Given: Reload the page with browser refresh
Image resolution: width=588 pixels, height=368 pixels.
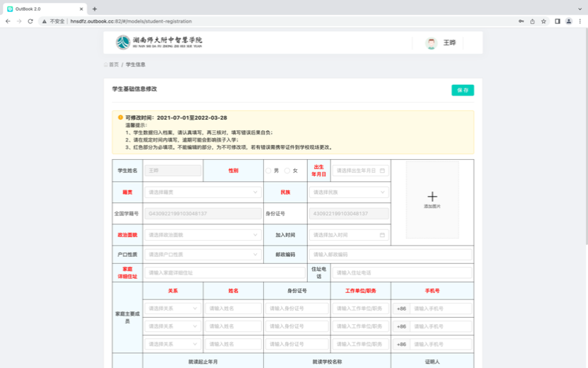Looking at the screenshot, I should tap(30, 21).
